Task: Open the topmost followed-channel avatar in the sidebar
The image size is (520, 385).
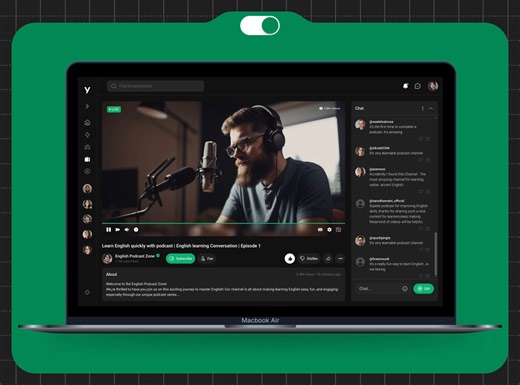Action: pos(87,189)
